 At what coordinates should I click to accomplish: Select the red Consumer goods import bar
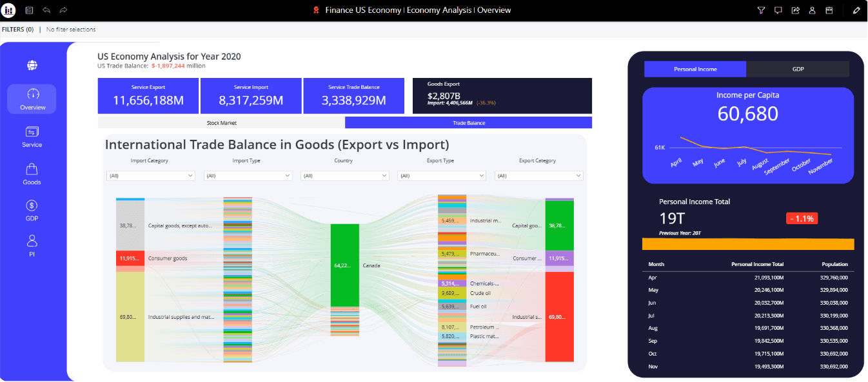(130, 258)
